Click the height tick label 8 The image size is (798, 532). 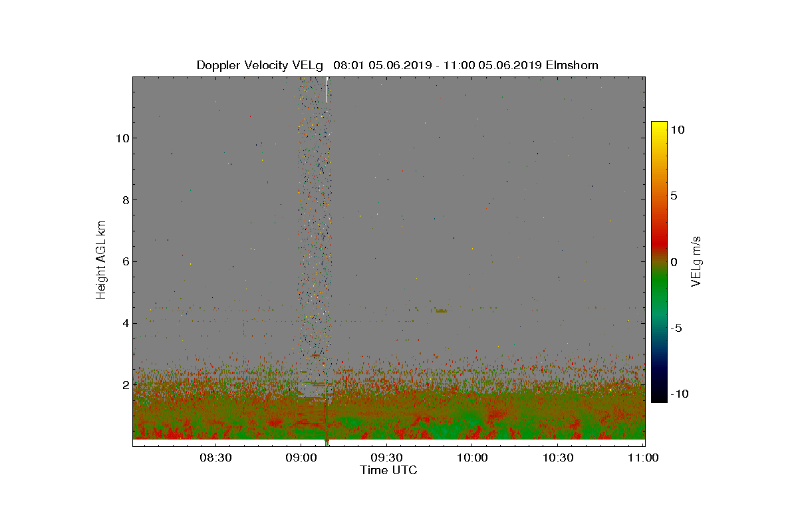[124, 200]
